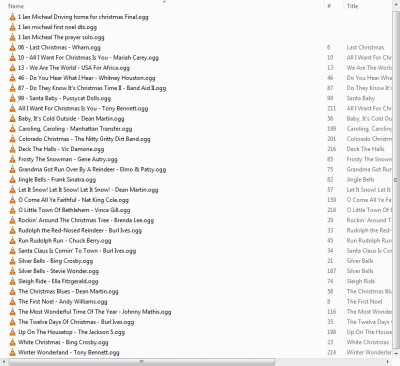Click the cone icon for White Christmas - Bing Crosby.ogg
This screenshot has width=400, height=366.
coord(12,342)
